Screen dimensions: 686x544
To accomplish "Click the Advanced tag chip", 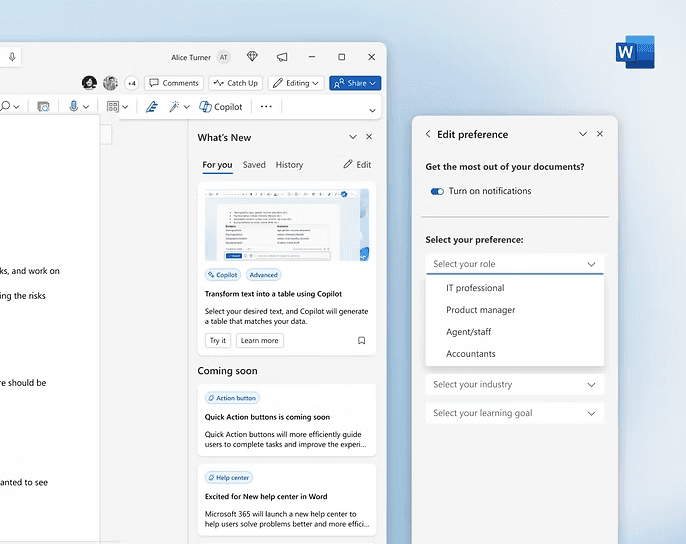I will click(263, 275).
